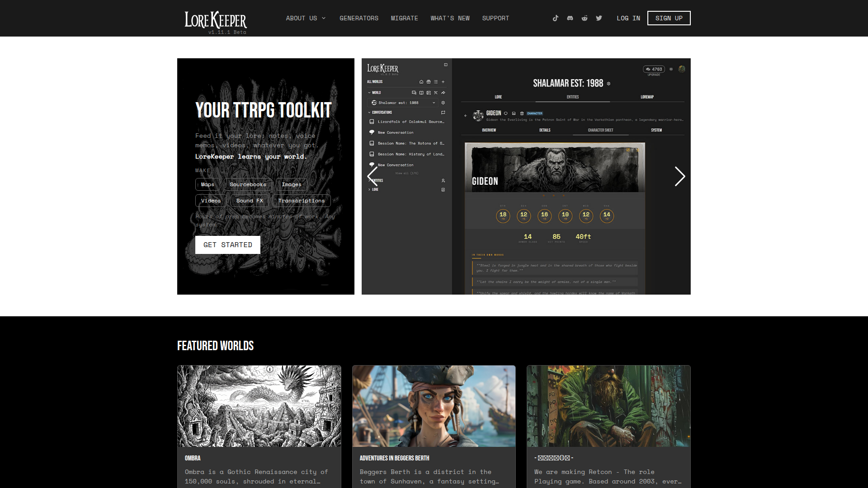Viewport: 868px width, 488px height.
Task: Click the Log In link
Action: [x=628, y=18]
